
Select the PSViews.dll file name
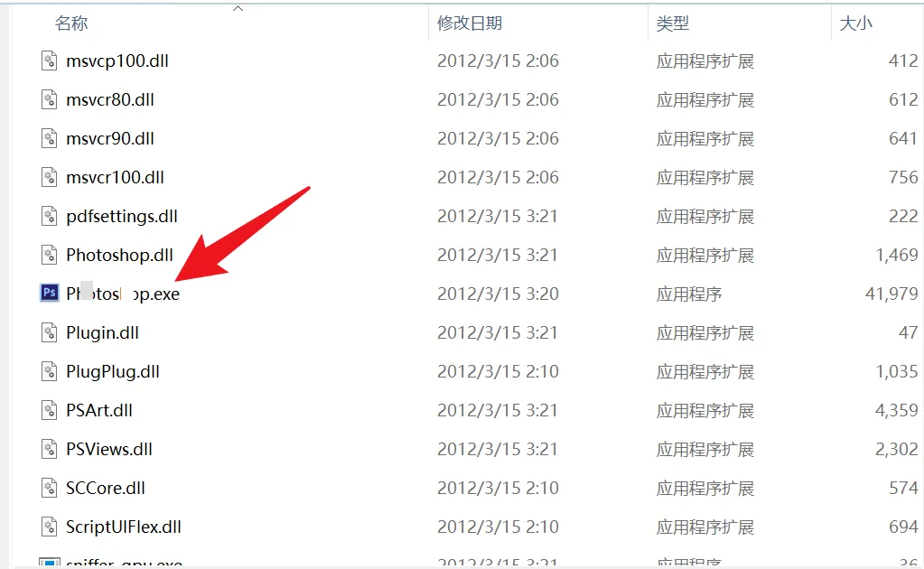click(109, 450)
